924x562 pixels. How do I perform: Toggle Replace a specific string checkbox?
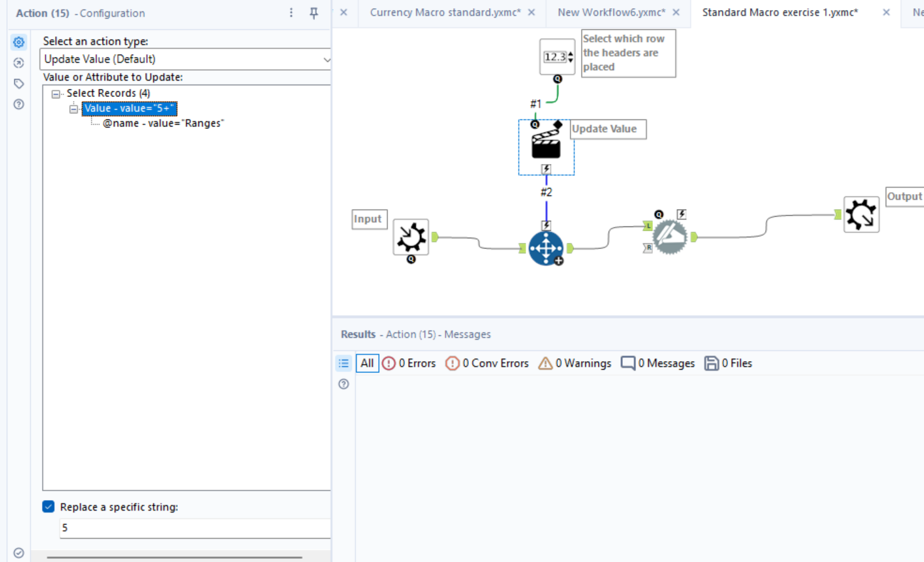(48, 507)
